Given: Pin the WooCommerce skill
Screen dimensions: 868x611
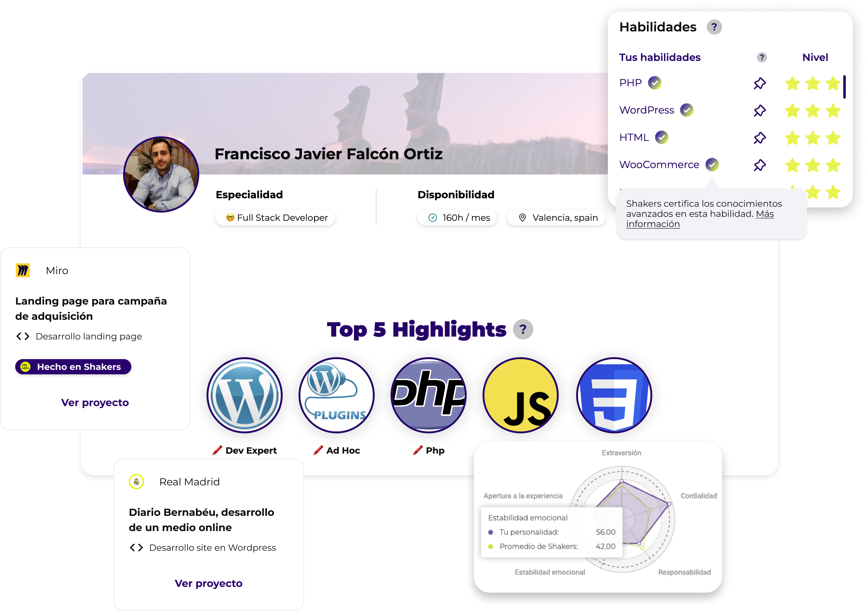Looking at the screenshot, I should (x=759, y=165).
